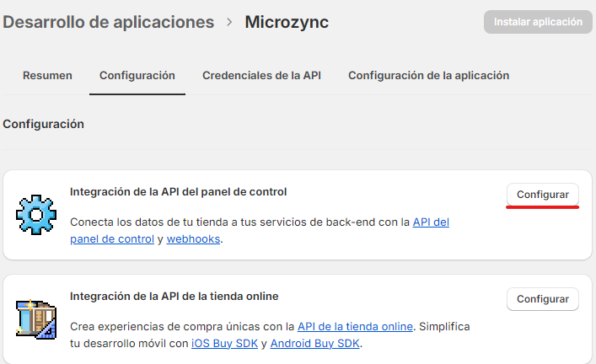Configure the tienda online API integration
Image resolution: width=596 pixels, height=364 pixels.
point(542,299)
